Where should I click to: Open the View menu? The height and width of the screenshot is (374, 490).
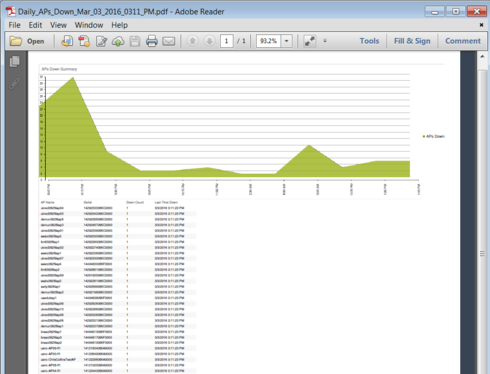58,25
